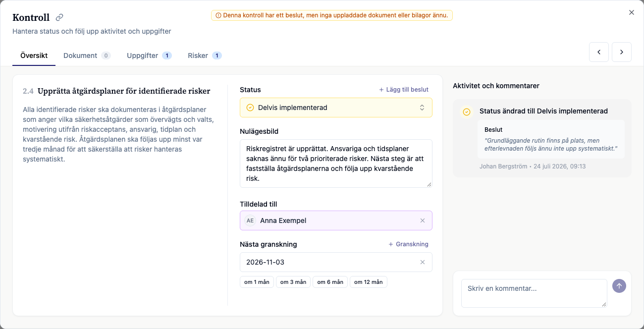Copy link icon next to Kontroll title
Viewport: 644px width, 329px height.
click(x=59, y=18)
